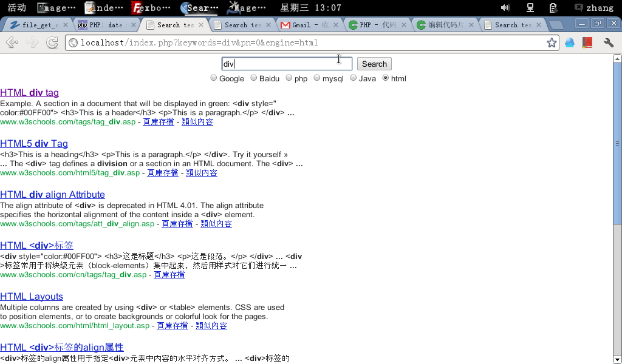Viewport: 622px width, 364px height.
Task: Click the browser back arrow button
Action: (x=11, y=42)
